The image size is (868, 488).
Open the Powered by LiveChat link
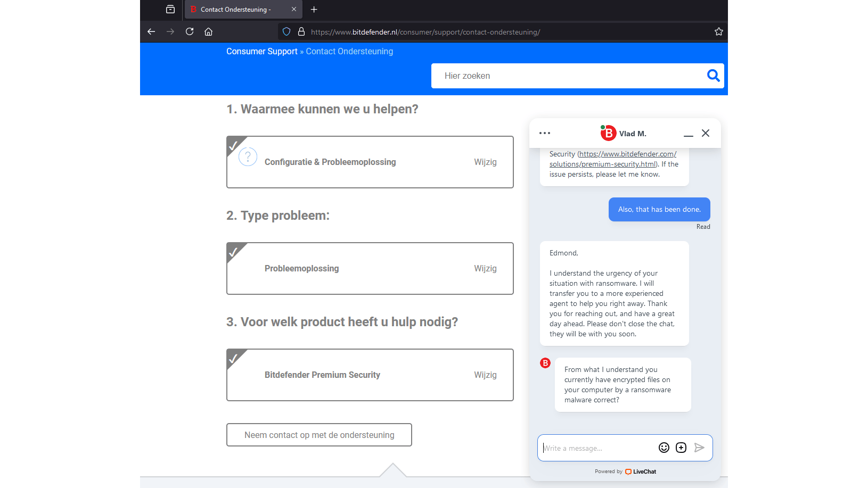click(x=625, y=472)
